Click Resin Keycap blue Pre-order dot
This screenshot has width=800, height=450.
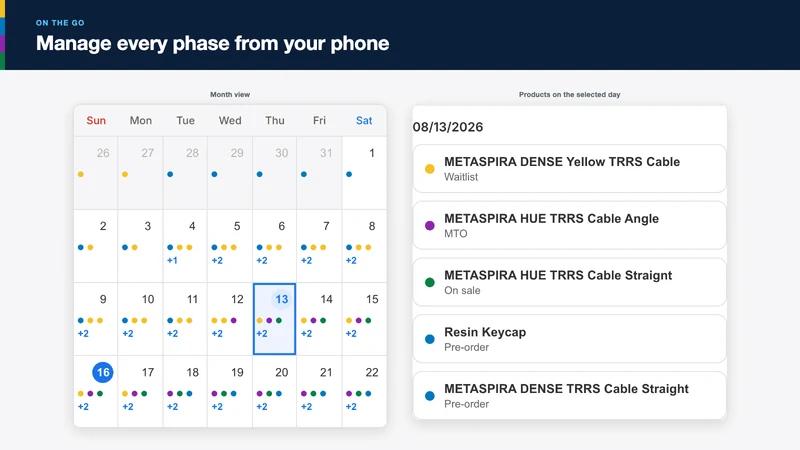pyautogui.click(x=430, y=339)
